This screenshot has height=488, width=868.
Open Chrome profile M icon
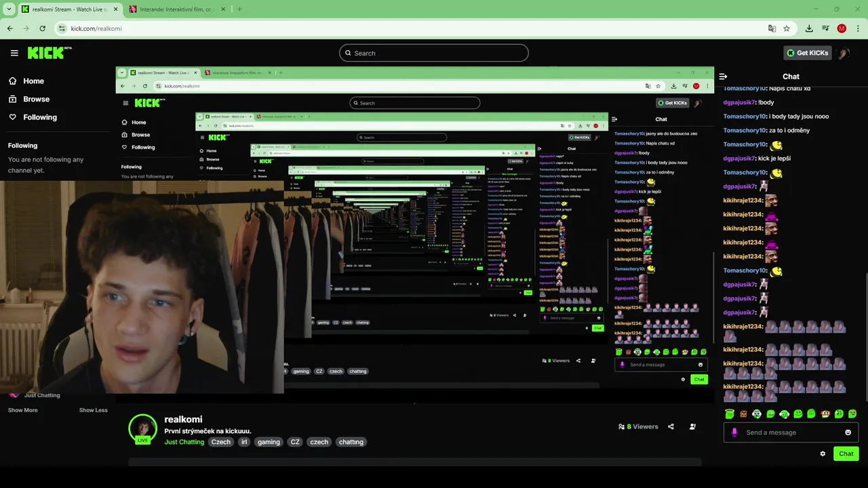[x=842, y=28]
